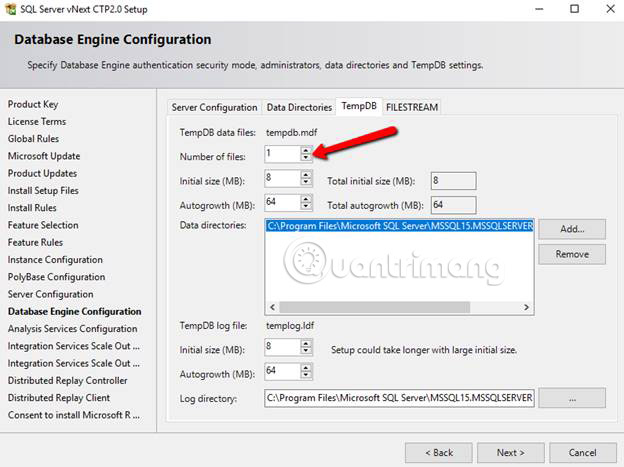Proceed with the Next button
Viewport: 624px width, 467px height.
(511, 453)
